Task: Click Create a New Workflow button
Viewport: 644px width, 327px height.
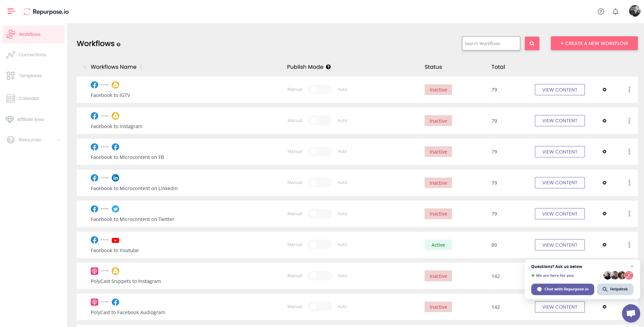Action: coord(594,43)
